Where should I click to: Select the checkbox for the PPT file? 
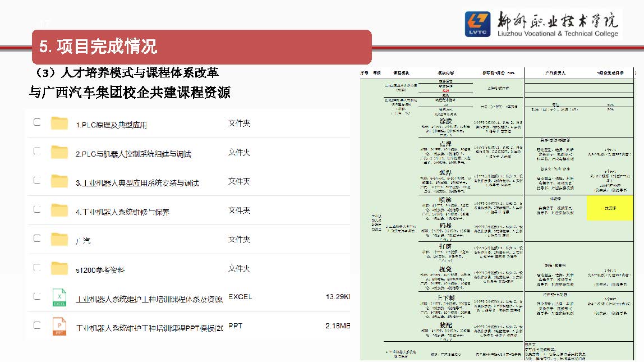37,325
